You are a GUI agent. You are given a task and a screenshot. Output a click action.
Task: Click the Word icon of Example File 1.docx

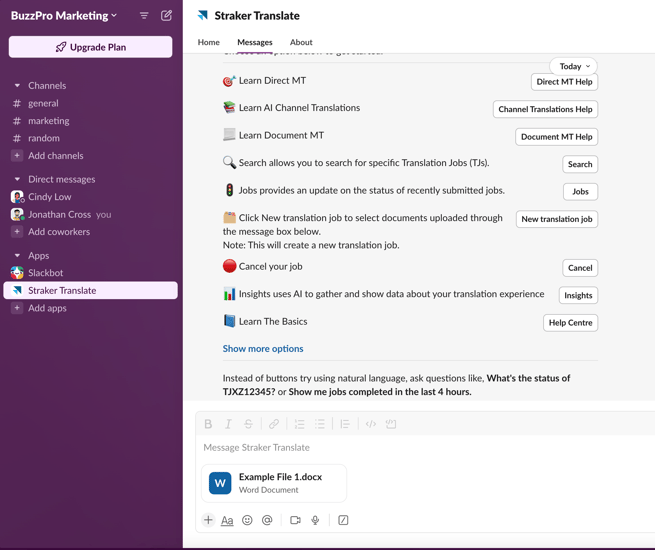220,483
